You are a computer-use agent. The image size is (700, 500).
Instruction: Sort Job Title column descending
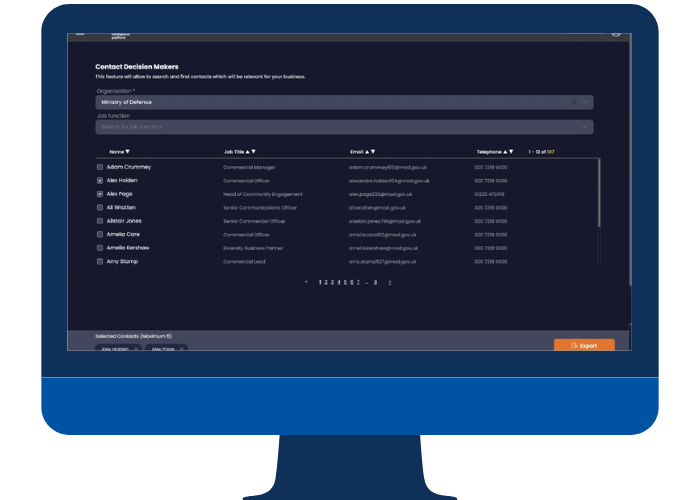coord(254,152)
